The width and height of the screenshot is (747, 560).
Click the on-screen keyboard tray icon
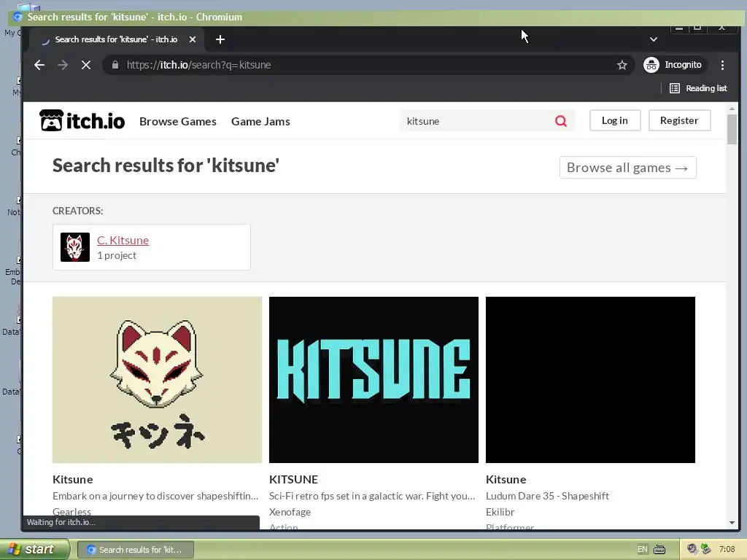659,550
